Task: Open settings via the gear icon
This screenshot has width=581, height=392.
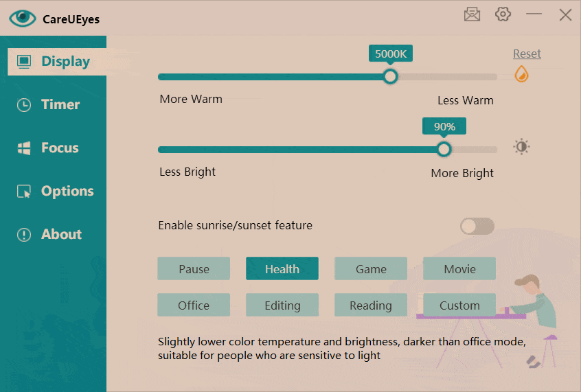Action: pyautogui.click(x=503, y=14)
